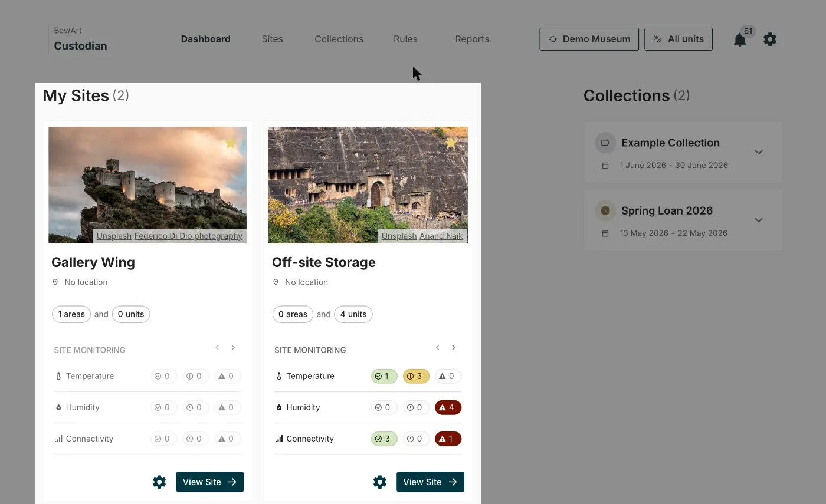The image size is (826, 504).
Task: Go to next Off-site Storage monitoring page
Action: point(454,348)
